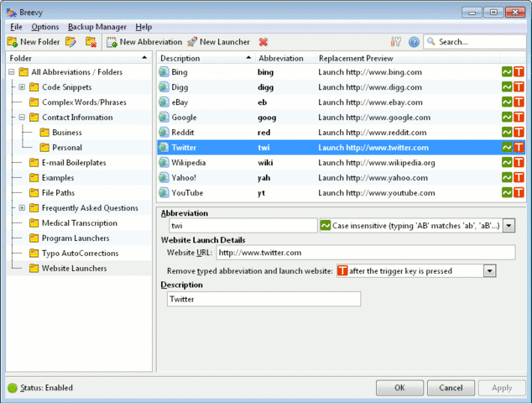The height and width of the screenshot is (403, 532).
Task: Open the 'after the trigger key is pressed' dropdown
Action: (489, 271)
